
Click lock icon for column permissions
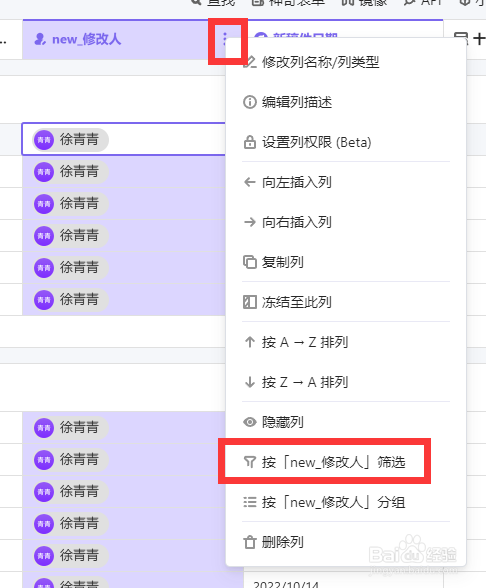click(x=250, y=142)
